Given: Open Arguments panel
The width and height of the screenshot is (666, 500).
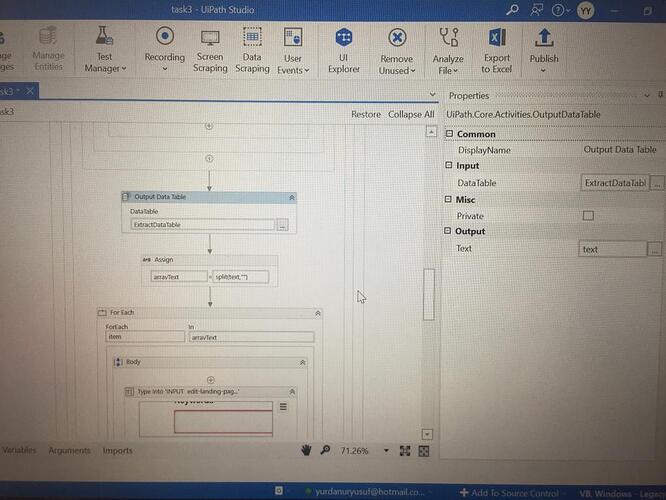Looking at the screenshot, I should pyautogui.click(x=69, y=450).
